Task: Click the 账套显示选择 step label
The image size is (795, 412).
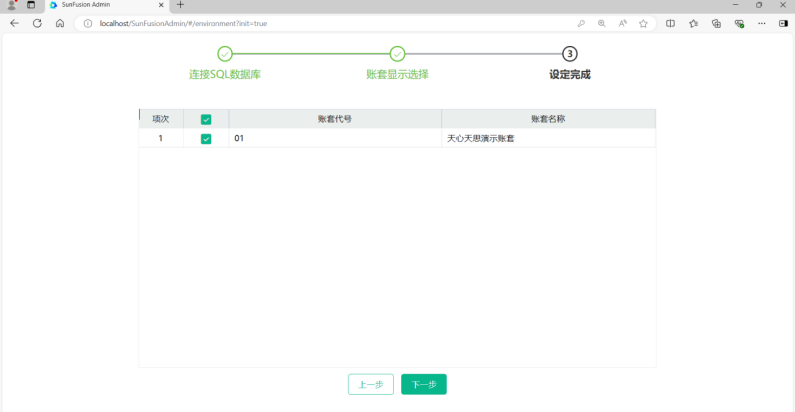Action: tap(398, 74)
